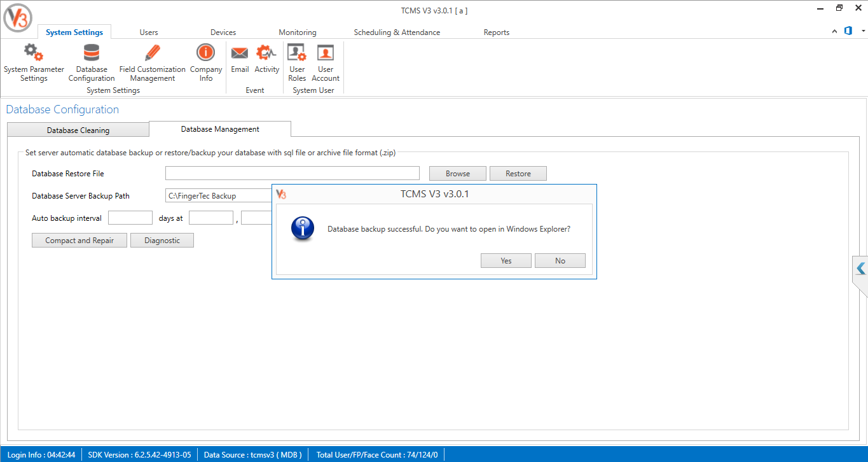Screen dimensions: 868x462
Task: Click the V3 application logo
Action: click(x=18, y=18)
